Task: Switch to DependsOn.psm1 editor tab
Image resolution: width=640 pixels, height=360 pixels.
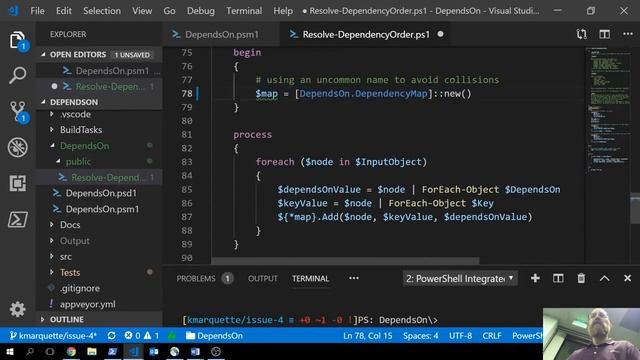Action: pos(221,34)
